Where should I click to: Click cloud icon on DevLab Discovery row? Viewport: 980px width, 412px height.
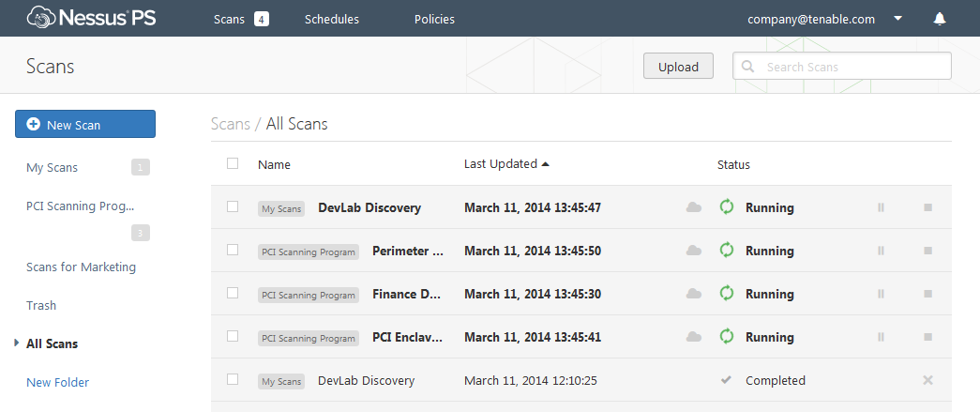click(694, 207)
